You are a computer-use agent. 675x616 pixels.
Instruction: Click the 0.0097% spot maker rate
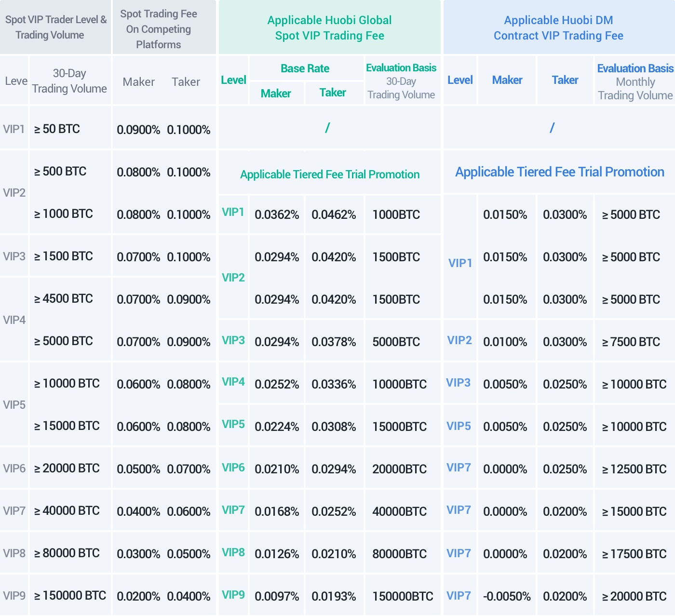pyautogui.click(x=277, y=596)
